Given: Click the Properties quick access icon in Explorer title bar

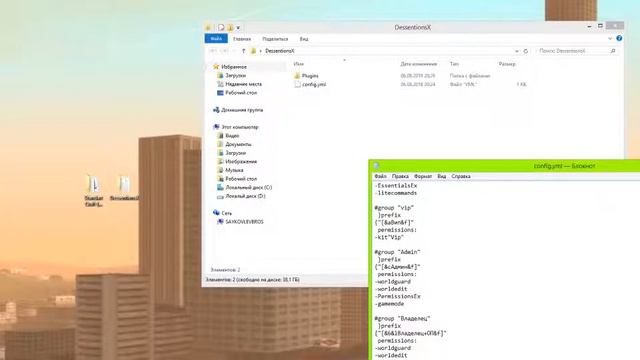Looking at the screenshot, I should point(221,27).
